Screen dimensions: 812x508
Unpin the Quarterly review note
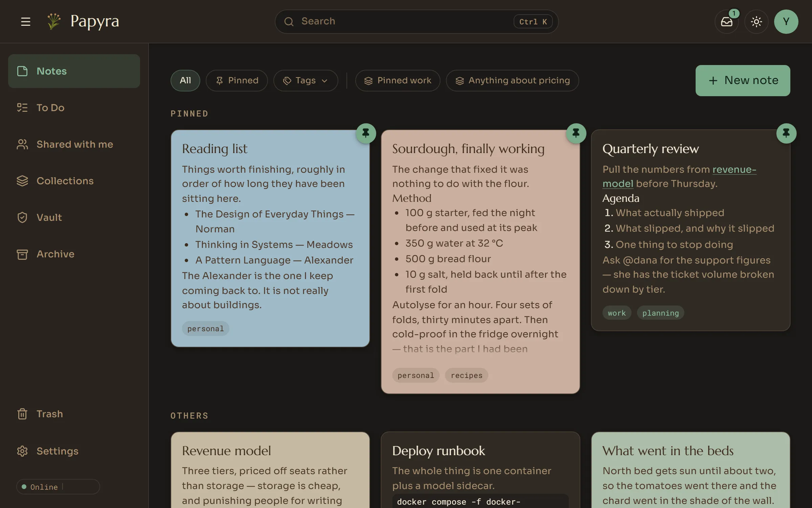[786, 133]
